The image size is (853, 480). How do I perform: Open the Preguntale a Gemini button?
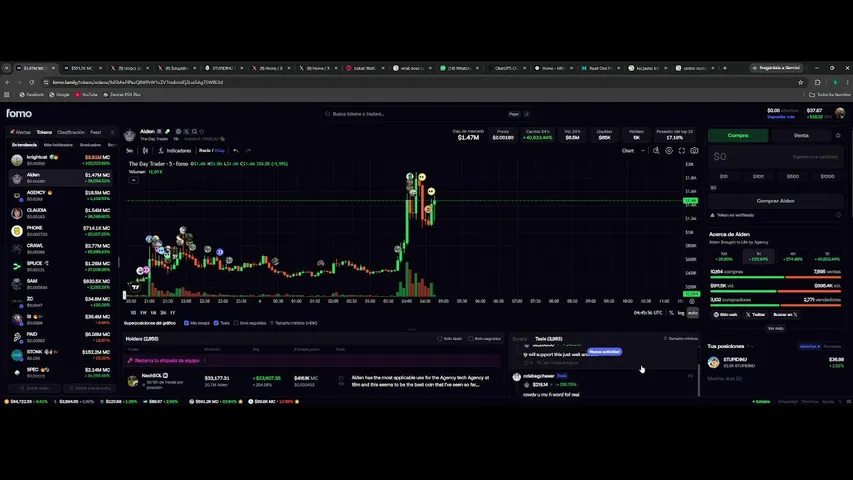coord(776,68)
